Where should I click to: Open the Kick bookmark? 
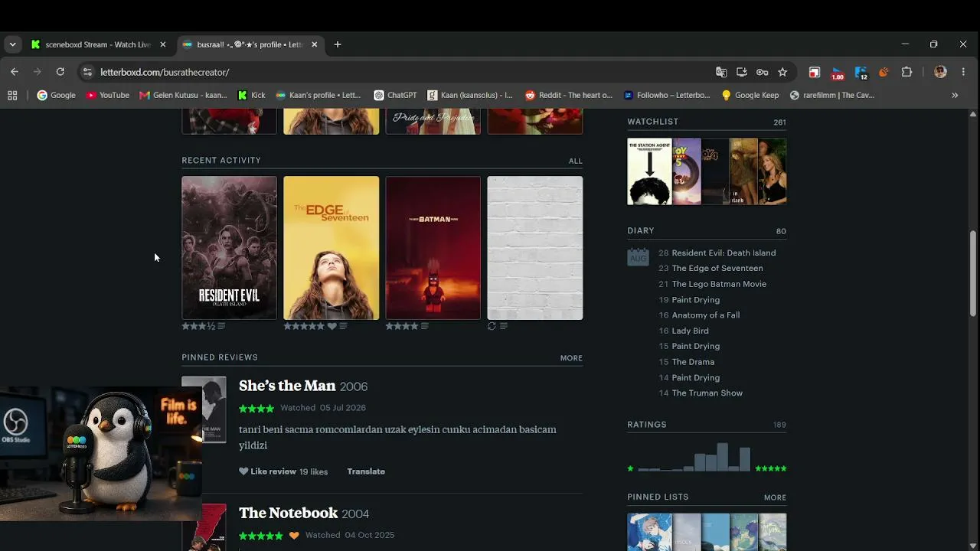point(251,96)
